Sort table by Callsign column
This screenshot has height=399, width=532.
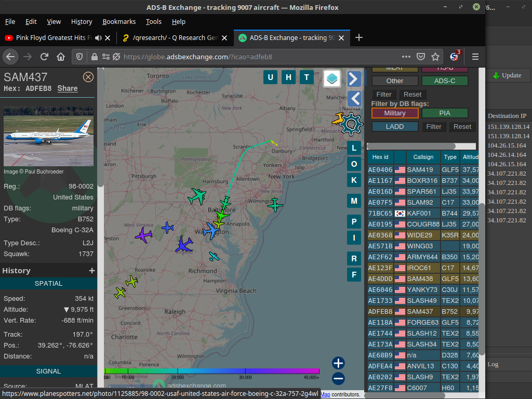(423, 157)
